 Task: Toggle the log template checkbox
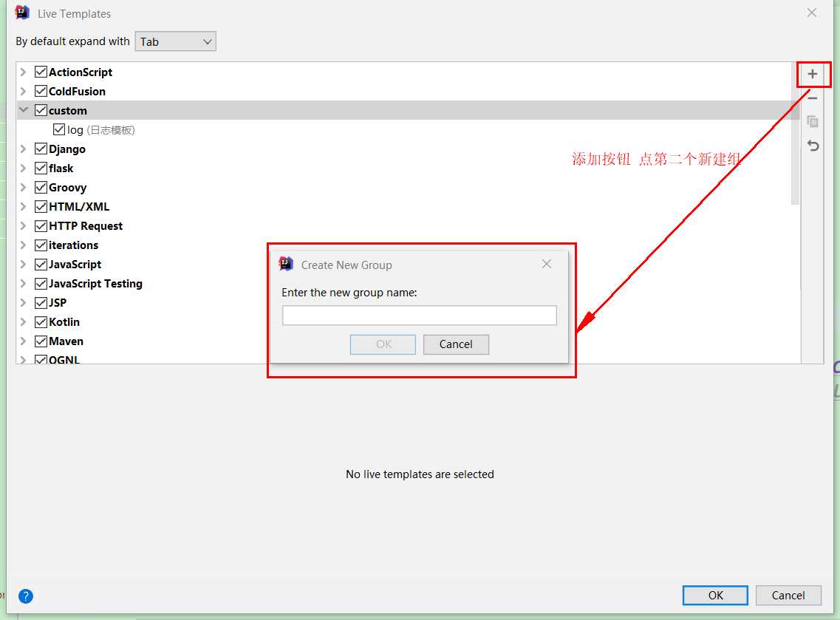pos(59,129)
